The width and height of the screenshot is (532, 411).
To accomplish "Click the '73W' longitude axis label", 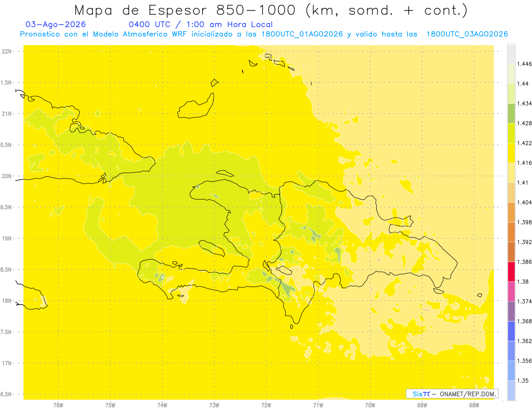I will tap(214, 405).
